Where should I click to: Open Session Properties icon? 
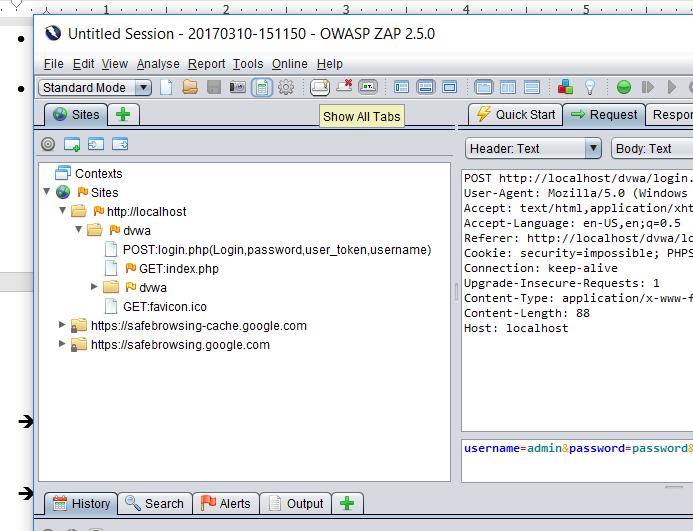[x=262, y=87]
